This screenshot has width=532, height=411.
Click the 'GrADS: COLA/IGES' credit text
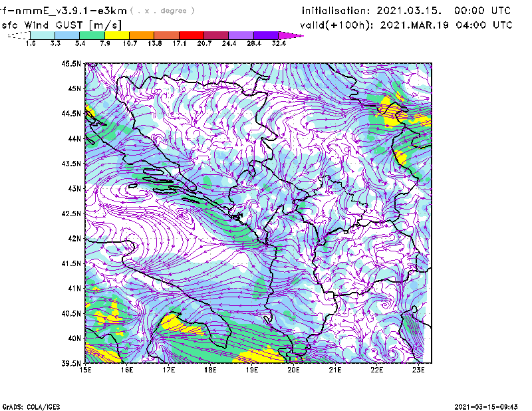pyautogui.click(x=31, y=407)
